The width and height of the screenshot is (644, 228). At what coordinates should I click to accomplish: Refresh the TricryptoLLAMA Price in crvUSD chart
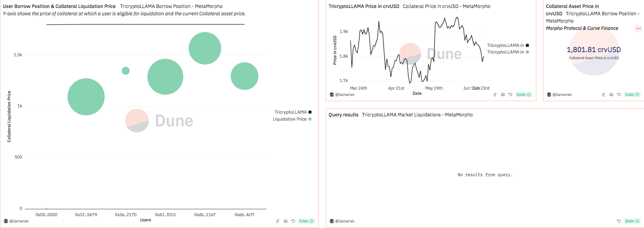click(x=510, y=95)
